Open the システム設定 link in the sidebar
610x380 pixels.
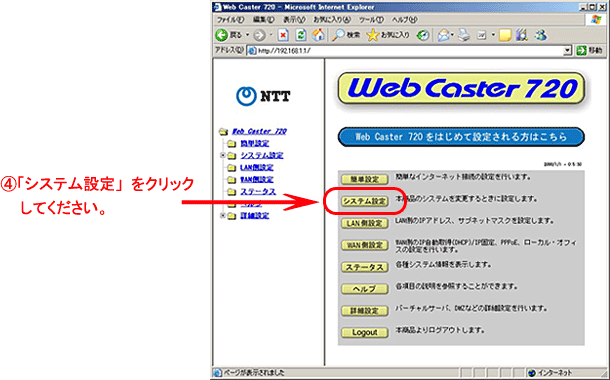pyautogui.click(x=261, y=155)
